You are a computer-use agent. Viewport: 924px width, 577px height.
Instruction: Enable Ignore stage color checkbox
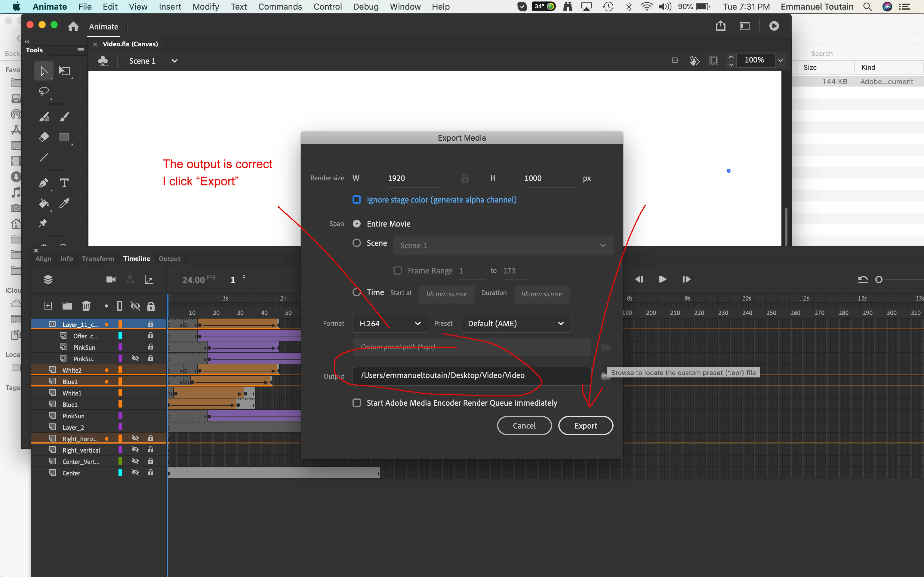point(357,200)
